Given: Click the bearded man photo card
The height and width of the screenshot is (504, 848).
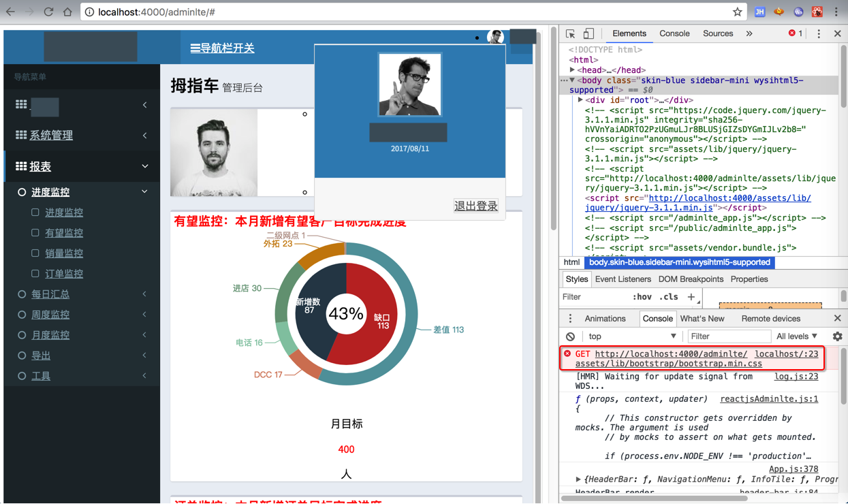Looking at the screenshot, I should tap(214, 153).
